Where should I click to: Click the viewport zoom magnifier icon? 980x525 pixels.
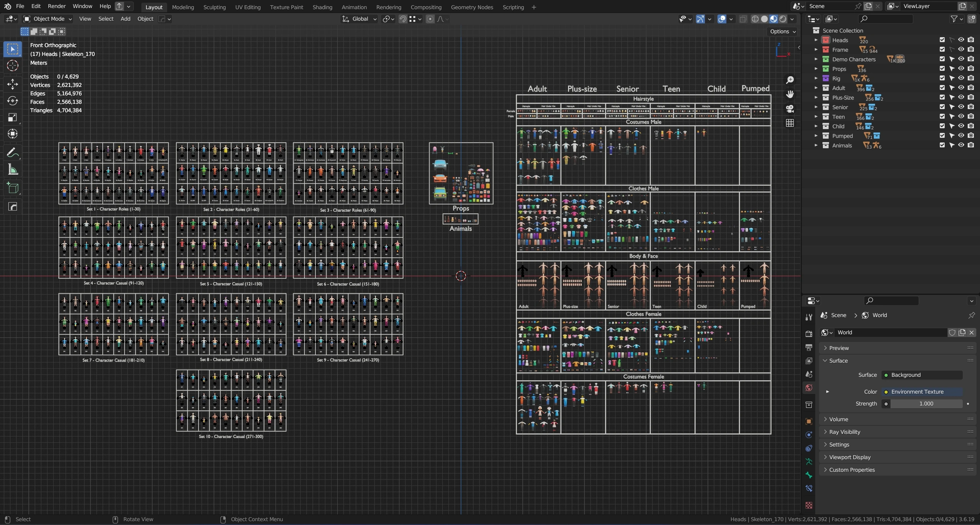(x=790, y=80)
